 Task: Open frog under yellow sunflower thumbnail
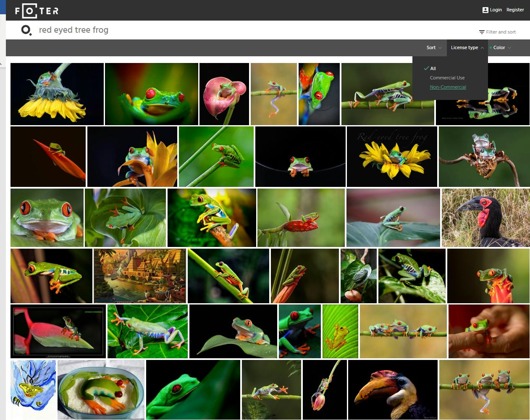[x=57, y=94]
